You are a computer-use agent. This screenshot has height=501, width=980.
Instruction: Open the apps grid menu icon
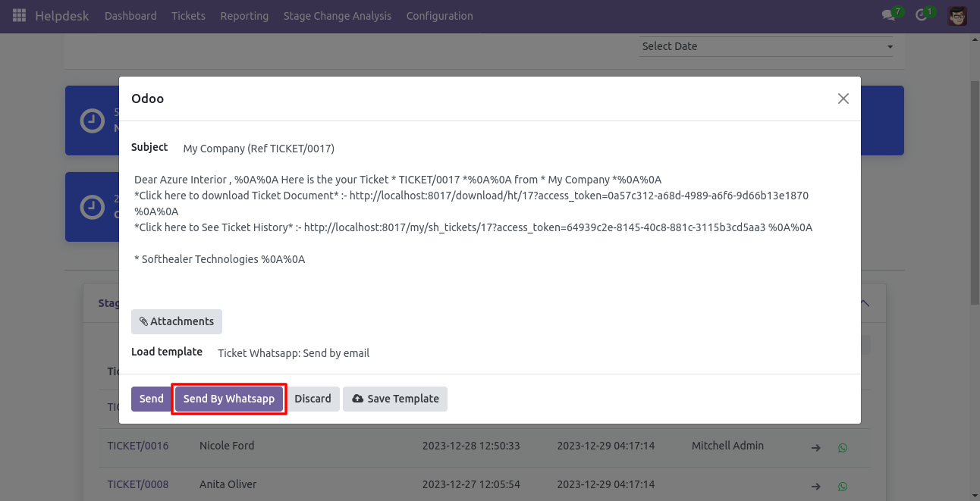[19, 15]
